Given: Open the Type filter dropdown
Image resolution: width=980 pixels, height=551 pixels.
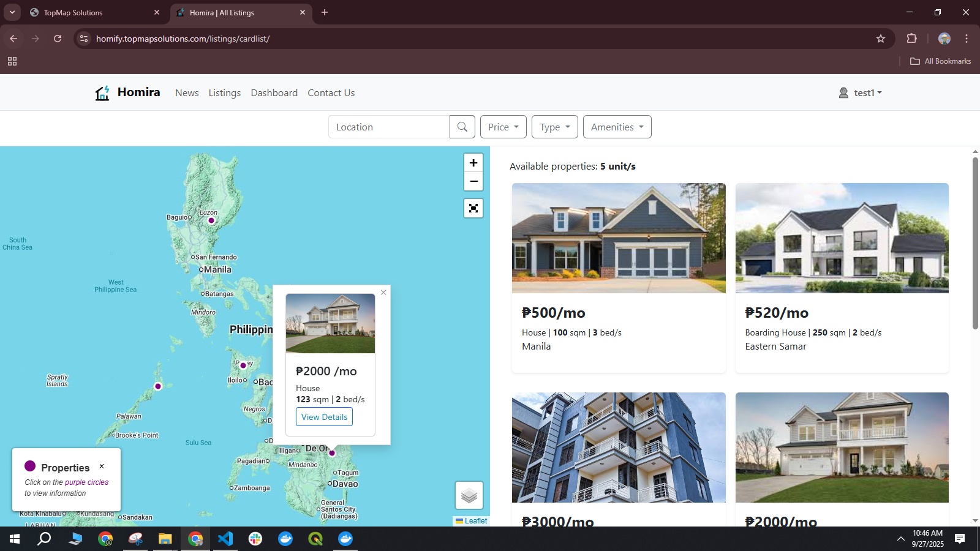Looking at the screenshot, I should 554,127.
